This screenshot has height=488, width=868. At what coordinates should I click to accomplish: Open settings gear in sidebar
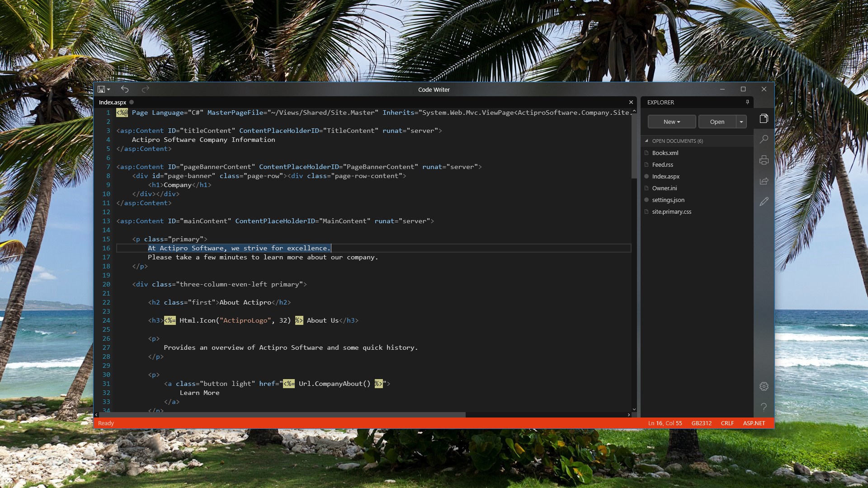pyautogui.click(x=764, y=386)
